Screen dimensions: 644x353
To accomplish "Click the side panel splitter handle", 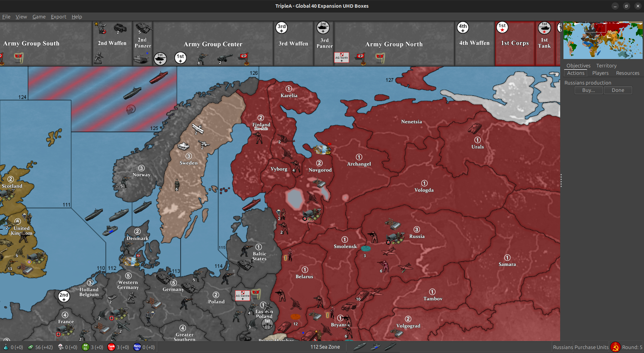I will click(x=561, y=180).
